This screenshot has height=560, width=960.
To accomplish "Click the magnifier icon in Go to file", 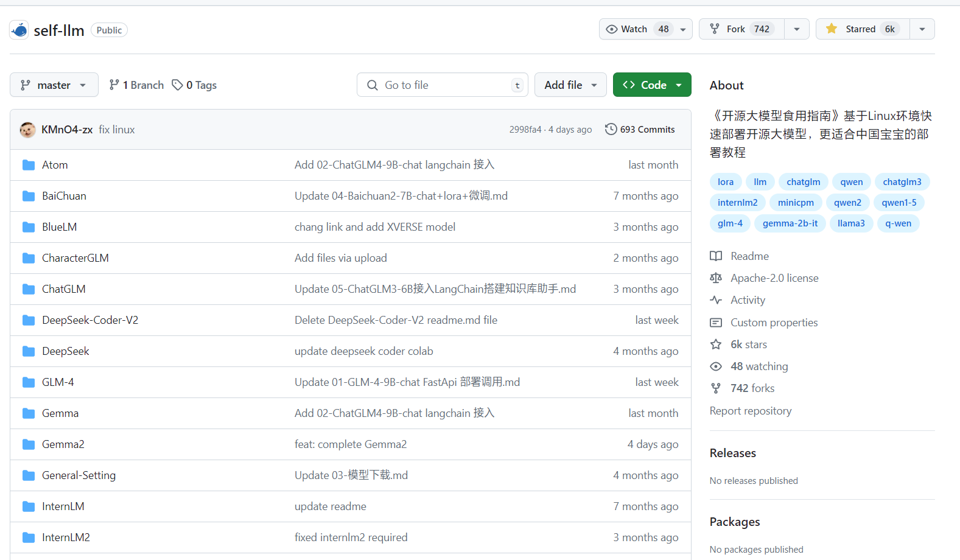I will [373, 85].
